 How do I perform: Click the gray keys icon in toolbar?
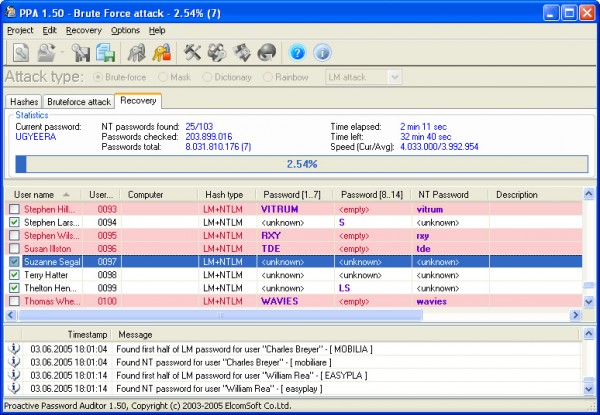135,52
